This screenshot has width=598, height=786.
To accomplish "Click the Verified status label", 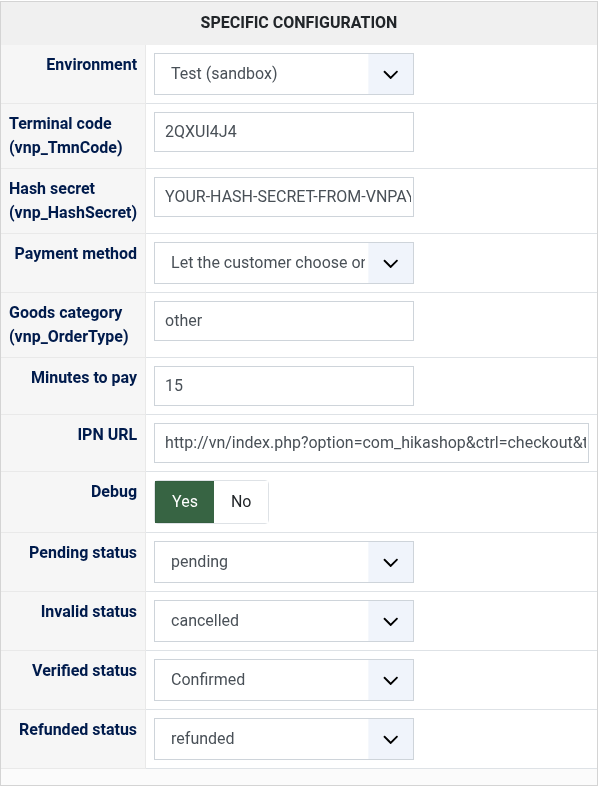I will 84,671.
